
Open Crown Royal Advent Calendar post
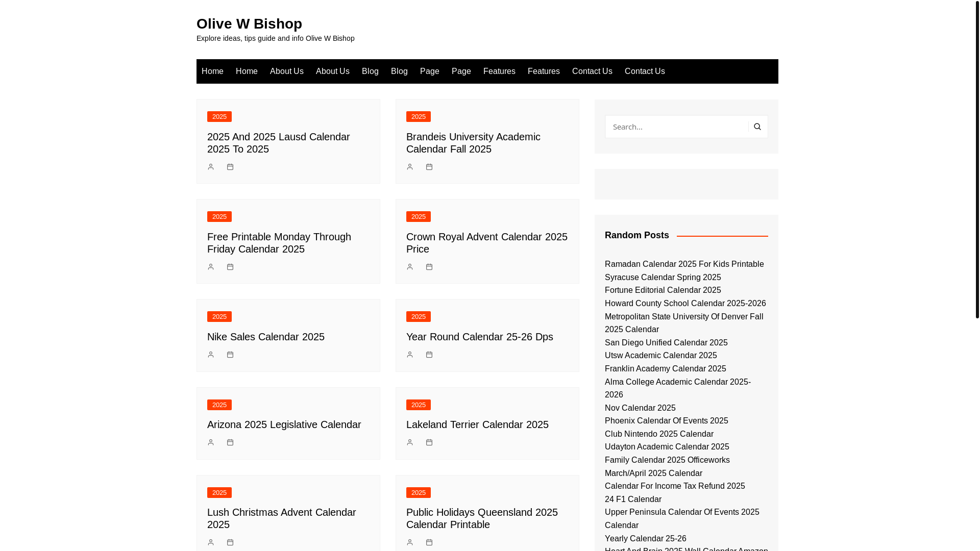click(487, 243)
